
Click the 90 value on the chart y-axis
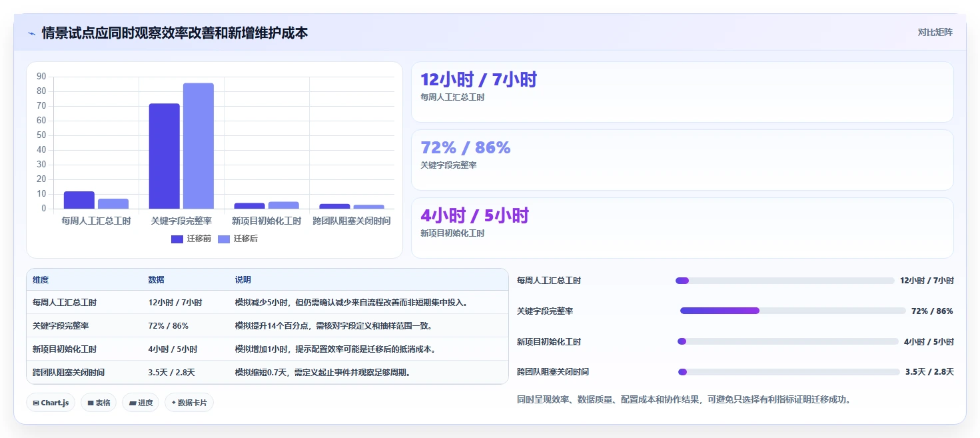(41, 77)
